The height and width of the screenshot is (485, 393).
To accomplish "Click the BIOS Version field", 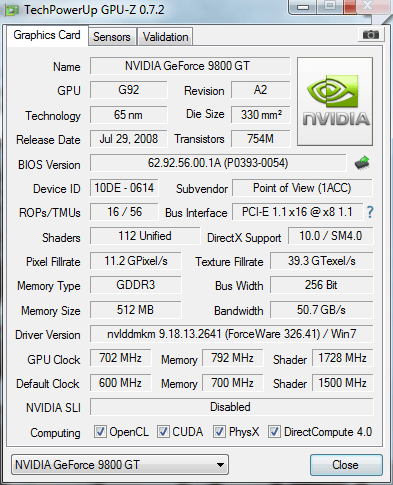I will pyautogui.click(x=218, y=163).
